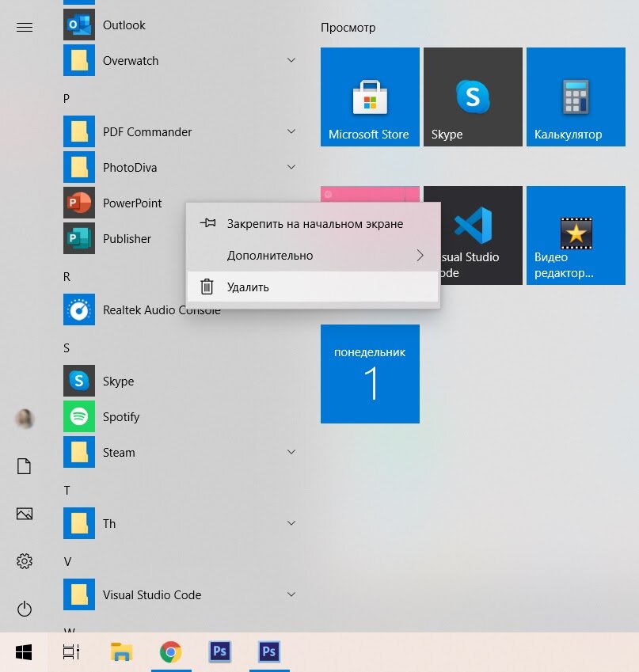This screenshot has height=672, width=639.
Task: Click the Overwatch folder icon
Action: click(79, 60)
